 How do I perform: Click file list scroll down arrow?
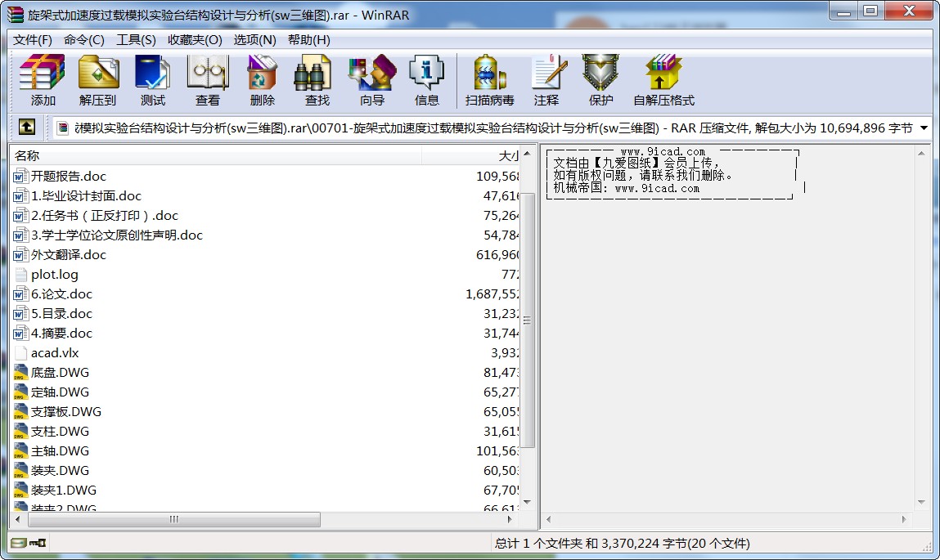(527, 503)
